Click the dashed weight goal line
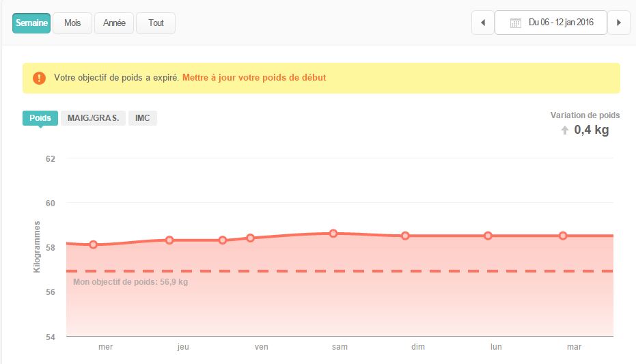Viewport: 636px width, 364px height. [x=342, y=271]
